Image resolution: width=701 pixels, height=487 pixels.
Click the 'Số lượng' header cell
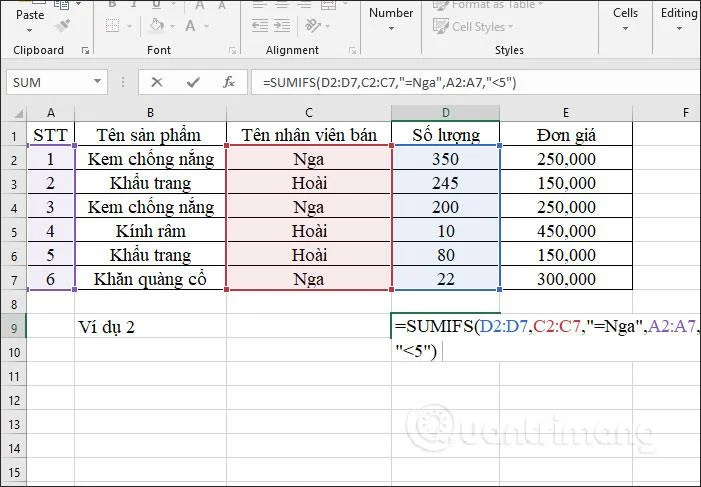click(x=445, y=135)
